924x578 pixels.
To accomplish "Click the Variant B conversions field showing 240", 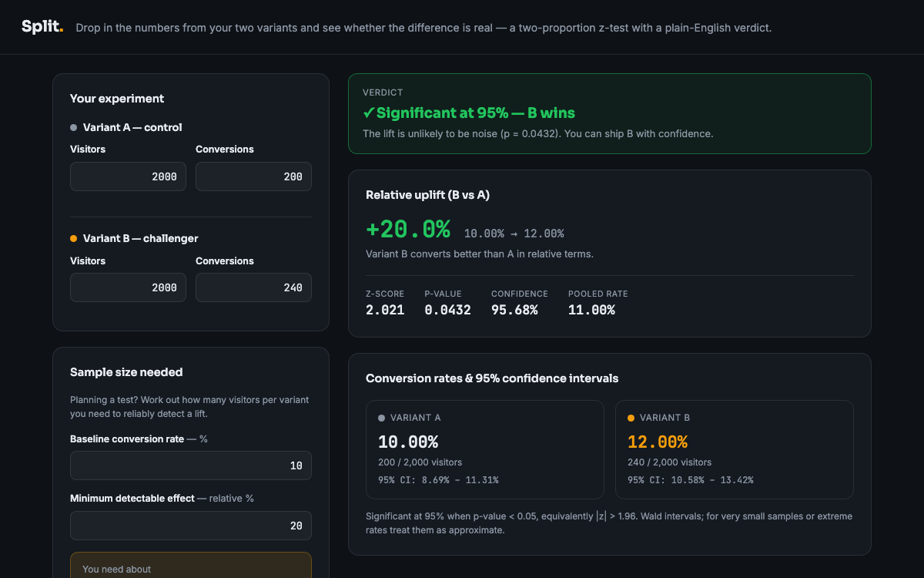I will (253, 287).
